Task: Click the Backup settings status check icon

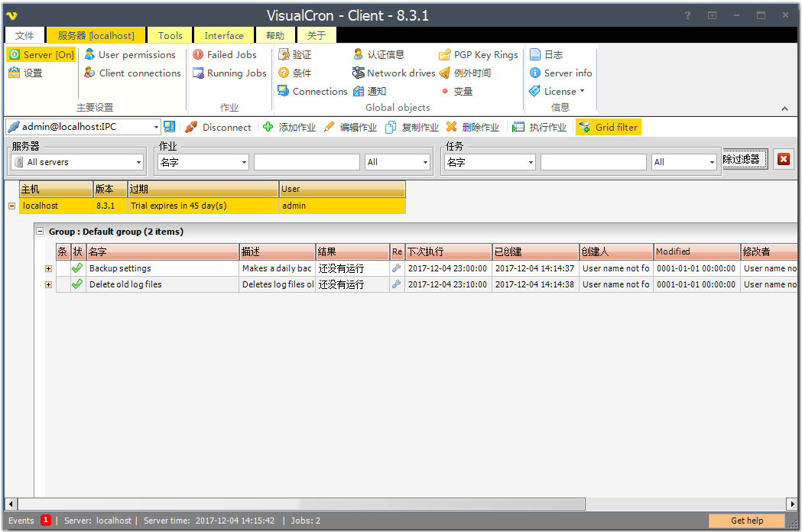Action: click(77, 268)
